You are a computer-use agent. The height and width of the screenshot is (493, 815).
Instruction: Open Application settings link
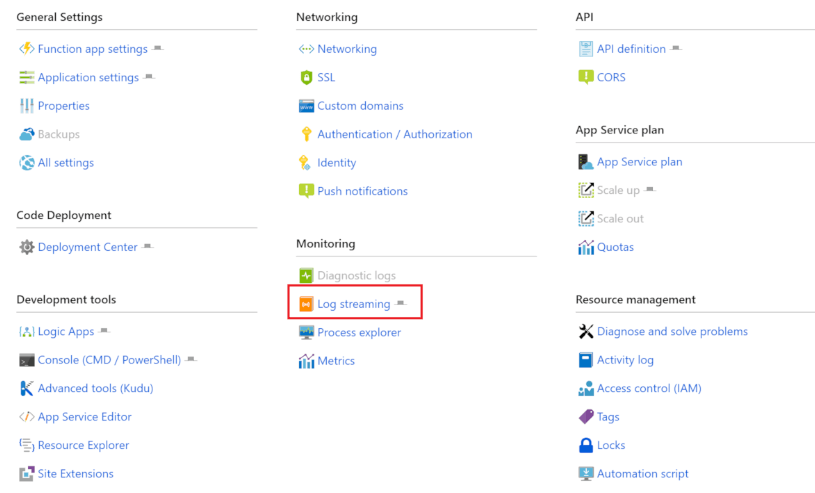point(88,77)
